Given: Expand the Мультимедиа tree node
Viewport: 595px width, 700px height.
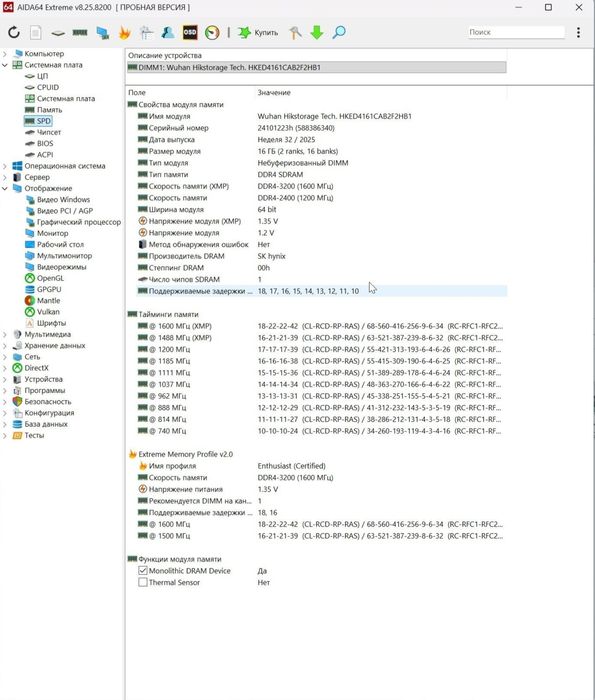Looking at the screenshot, I should pos(5,334).
